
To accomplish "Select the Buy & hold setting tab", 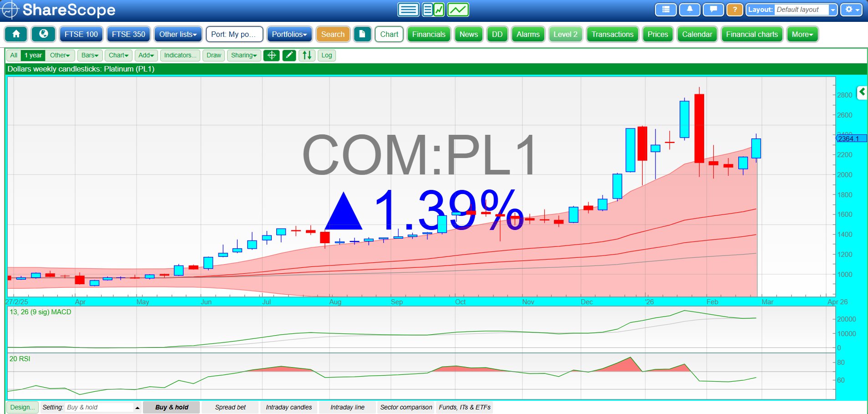I will [172, 407].
